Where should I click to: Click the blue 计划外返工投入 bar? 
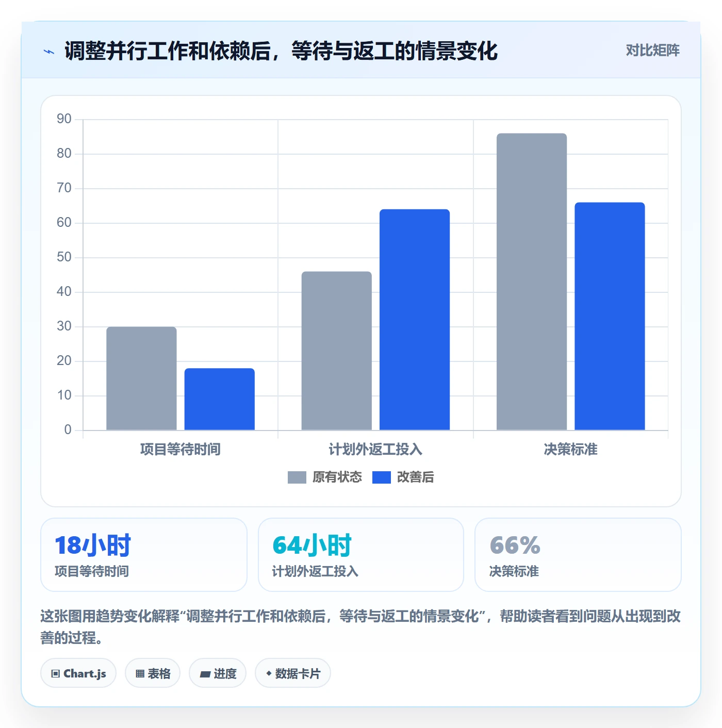point(415,320)
